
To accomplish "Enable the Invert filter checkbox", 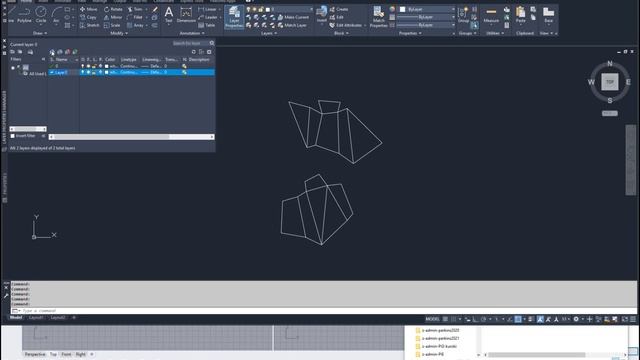I will click(x=13, y=136).
